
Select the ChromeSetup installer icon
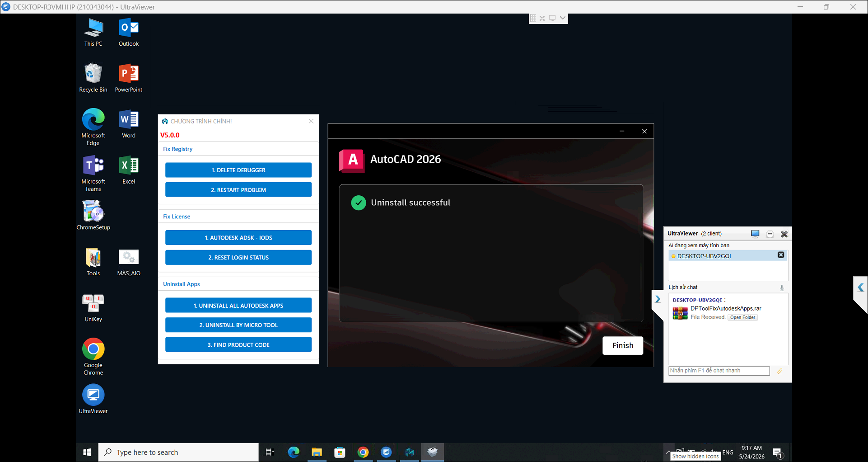tap(93, 215)
